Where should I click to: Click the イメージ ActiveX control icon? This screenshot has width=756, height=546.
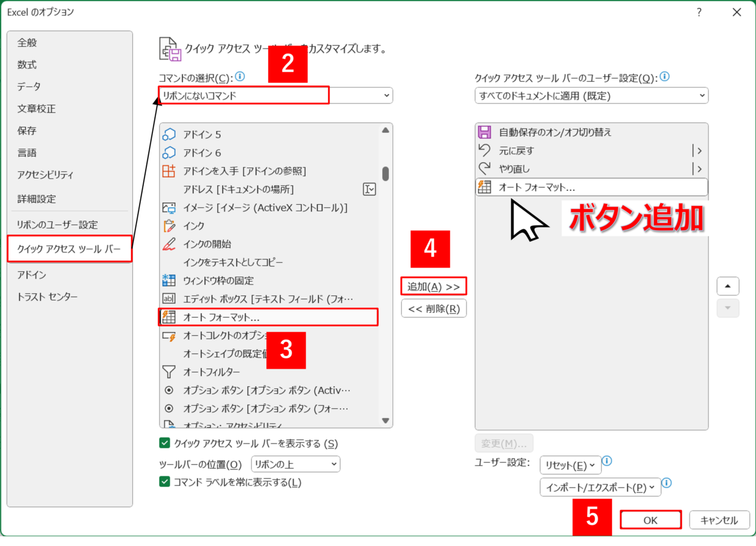click(x=169, y=207)
